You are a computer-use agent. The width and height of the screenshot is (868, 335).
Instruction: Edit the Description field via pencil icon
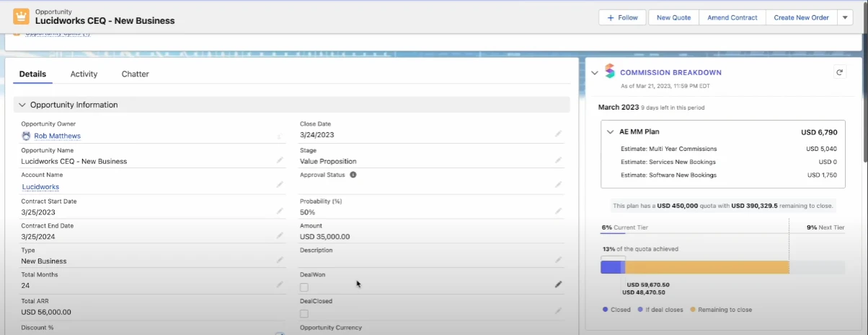point(558,260)
